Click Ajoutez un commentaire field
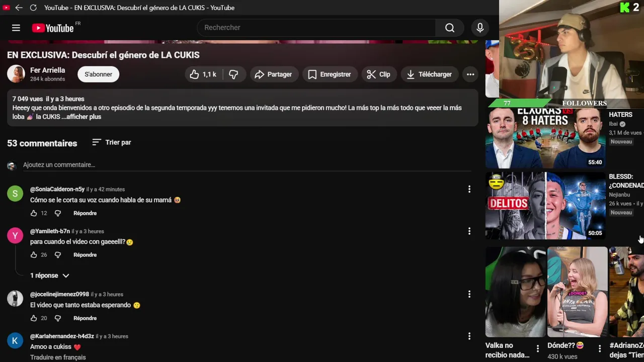644x362 pixels. click(247, 165)
